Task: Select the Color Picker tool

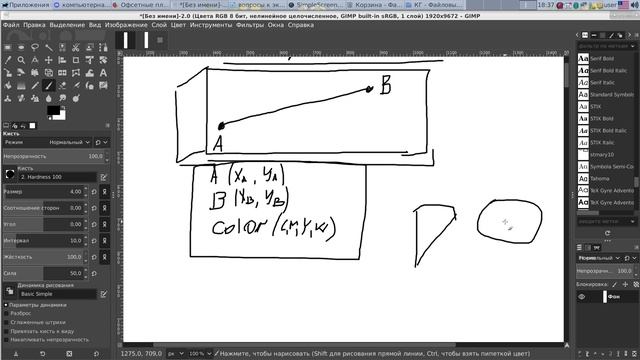Action: [8, 60]
